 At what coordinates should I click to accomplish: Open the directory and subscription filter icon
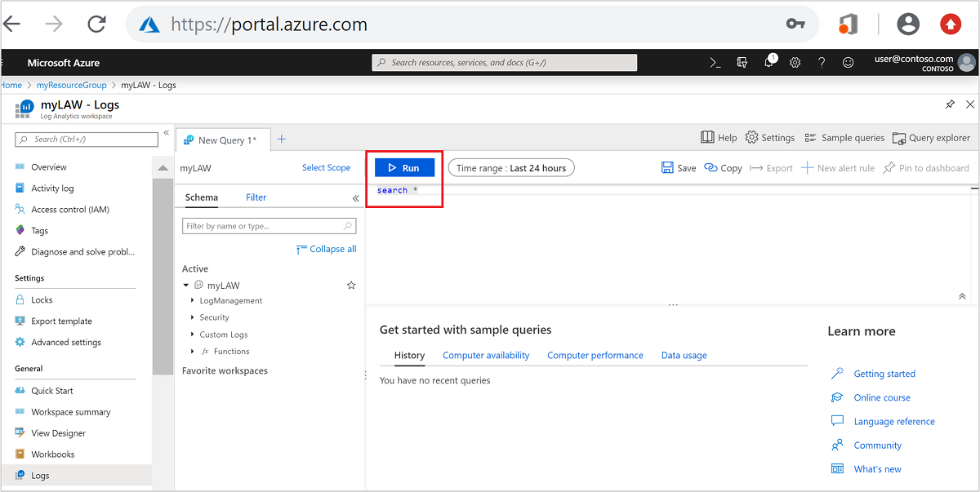[742, 63]
